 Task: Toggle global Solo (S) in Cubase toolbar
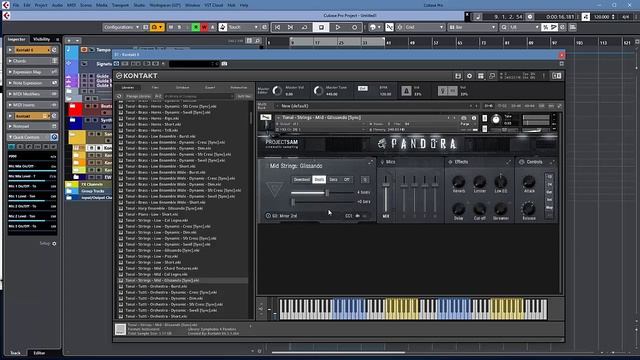pos(179,27)
